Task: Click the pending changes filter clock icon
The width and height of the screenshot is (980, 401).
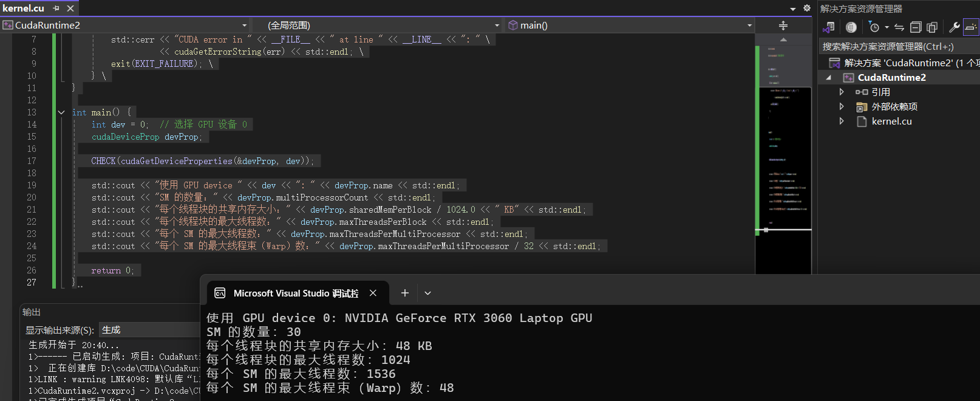Action: (874, 27)
